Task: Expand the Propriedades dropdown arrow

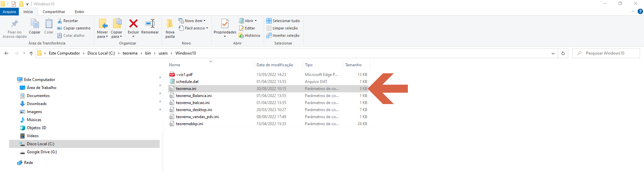Action: click(225, 36)
